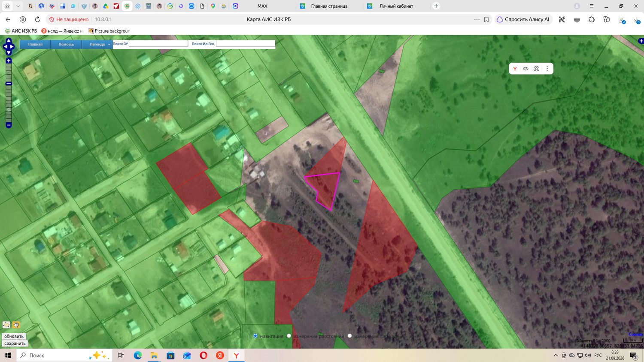Toggle the eye icon in the floating image toolbar
Screen dimensions: 644x362
tap(526, 69)
